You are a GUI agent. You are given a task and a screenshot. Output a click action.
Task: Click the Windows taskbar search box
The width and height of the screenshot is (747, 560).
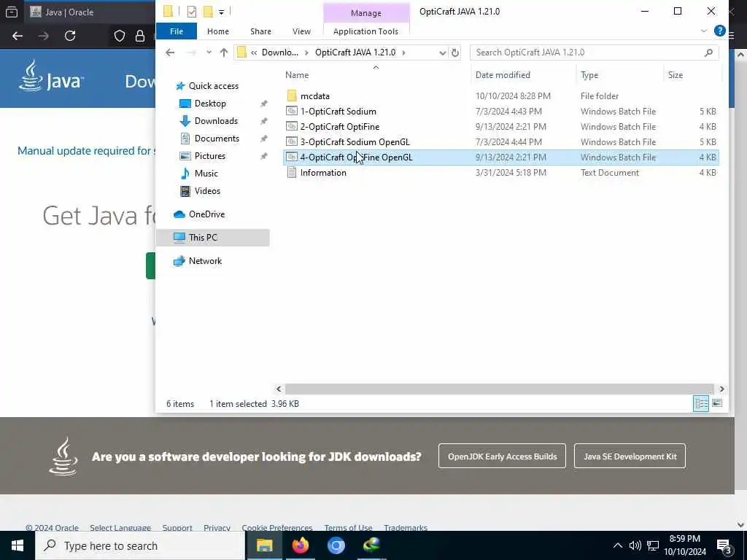point(140,545)
